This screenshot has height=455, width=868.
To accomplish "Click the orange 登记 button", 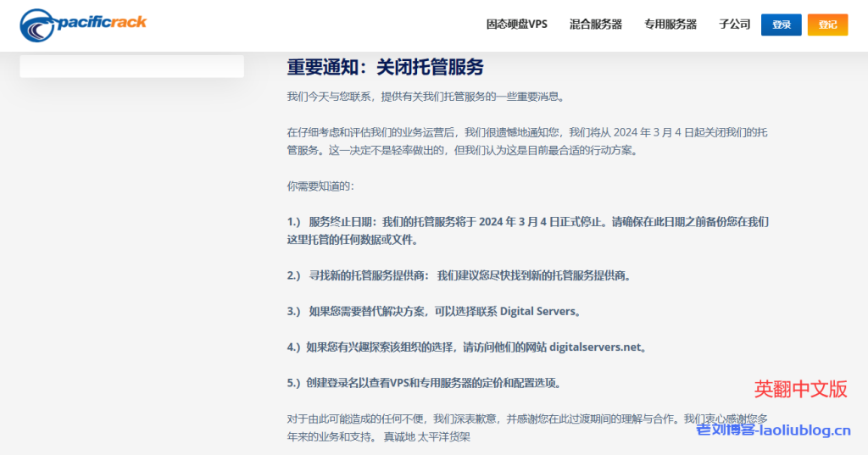I will [827, 25].
